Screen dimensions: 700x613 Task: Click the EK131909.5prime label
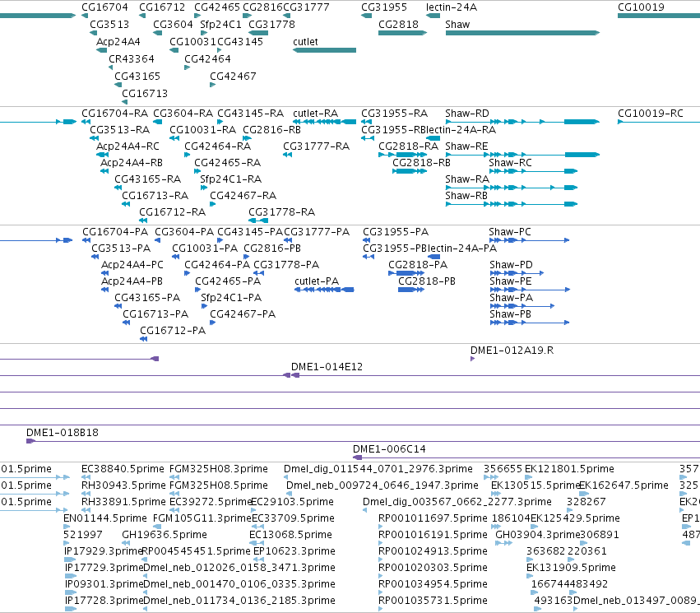coord(571,568)
